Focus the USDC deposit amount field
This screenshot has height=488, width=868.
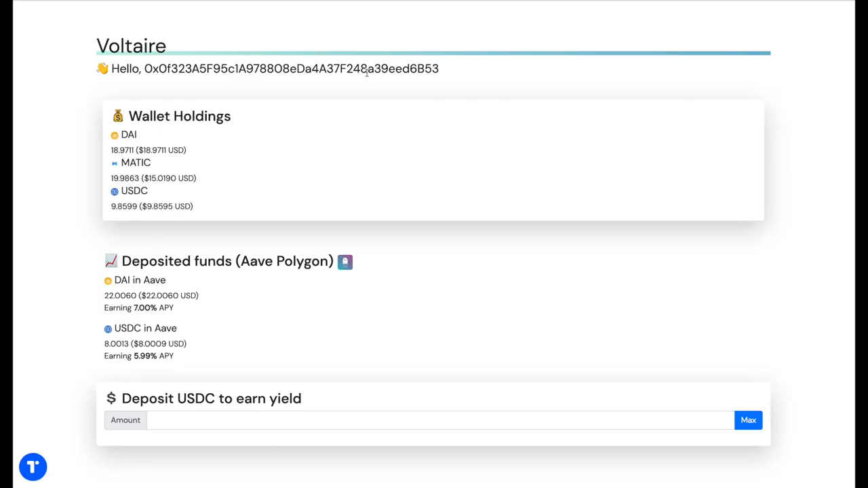click(x=440, y=420)
